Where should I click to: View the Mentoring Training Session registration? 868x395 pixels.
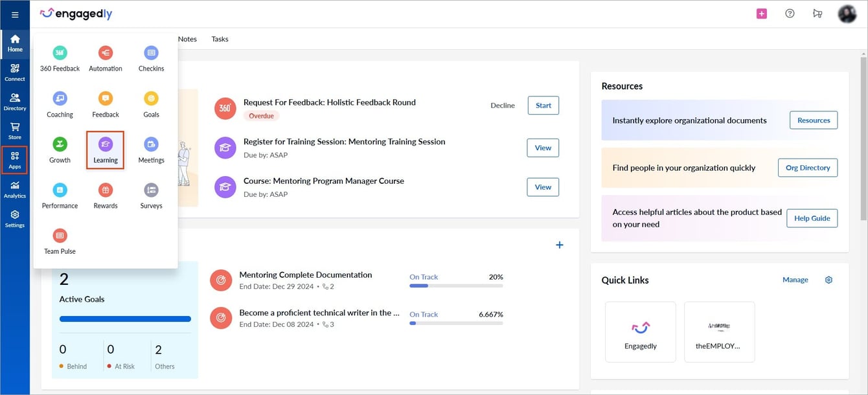[543, 148]
